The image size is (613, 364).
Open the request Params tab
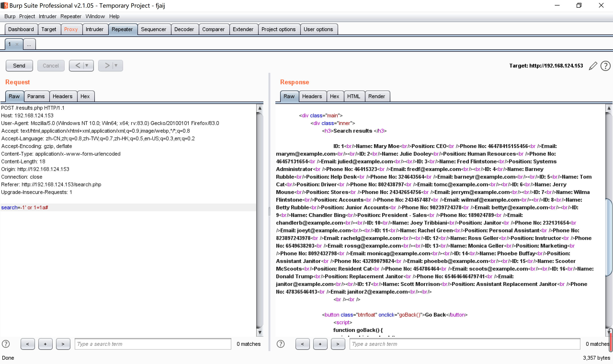[36, 97]
